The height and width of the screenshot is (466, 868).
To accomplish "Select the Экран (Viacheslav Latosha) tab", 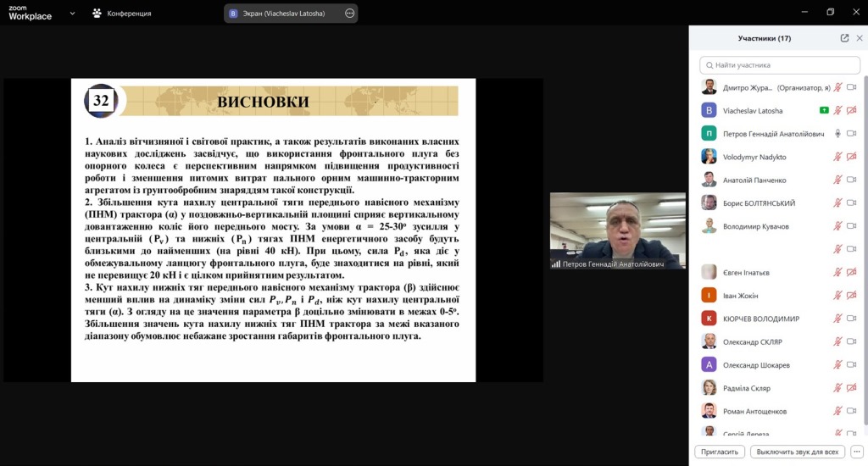I will [x=284, y=14].
